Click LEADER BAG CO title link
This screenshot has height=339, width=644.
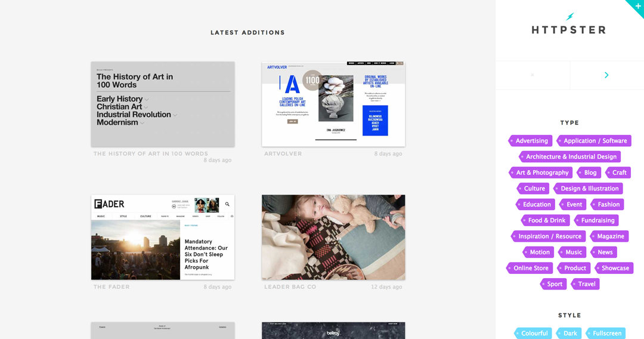[290, 287]
